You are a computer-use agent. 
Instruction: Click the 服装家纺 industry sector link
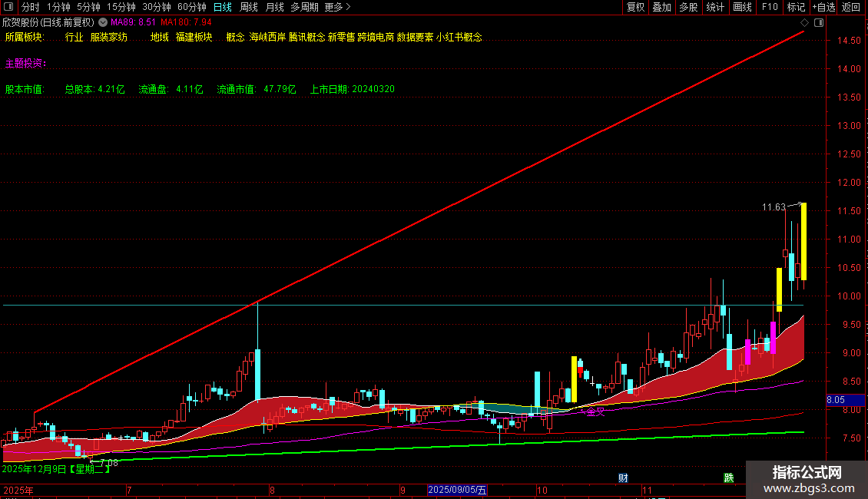point(109,37)
